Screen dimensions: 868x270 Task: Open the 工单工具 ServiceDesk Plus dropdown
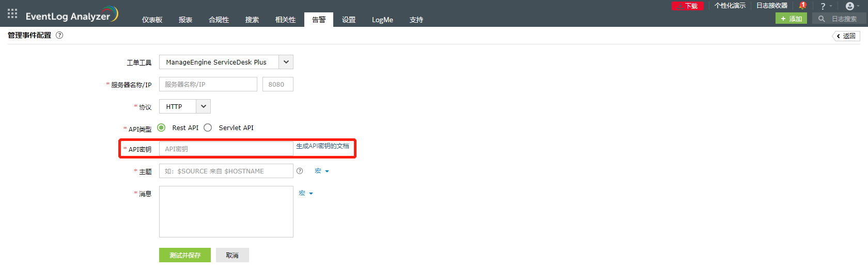tap(226, 62)
